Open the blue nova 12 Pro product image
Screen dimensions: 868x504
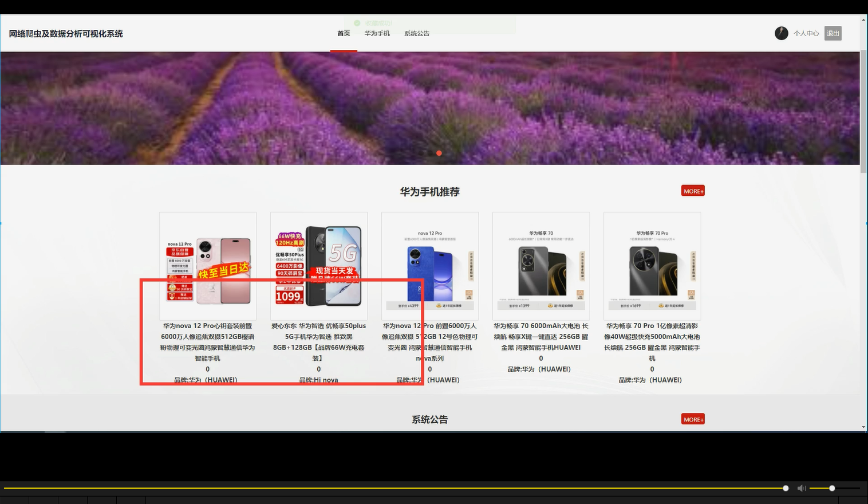(x=430, y=266)
